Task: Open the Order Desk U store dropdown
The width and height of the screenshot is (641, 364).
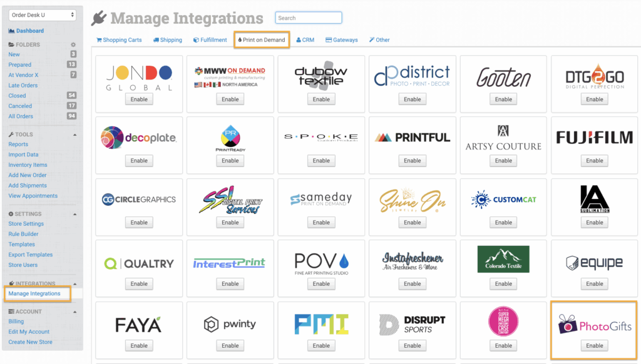Action: [43, 14]
